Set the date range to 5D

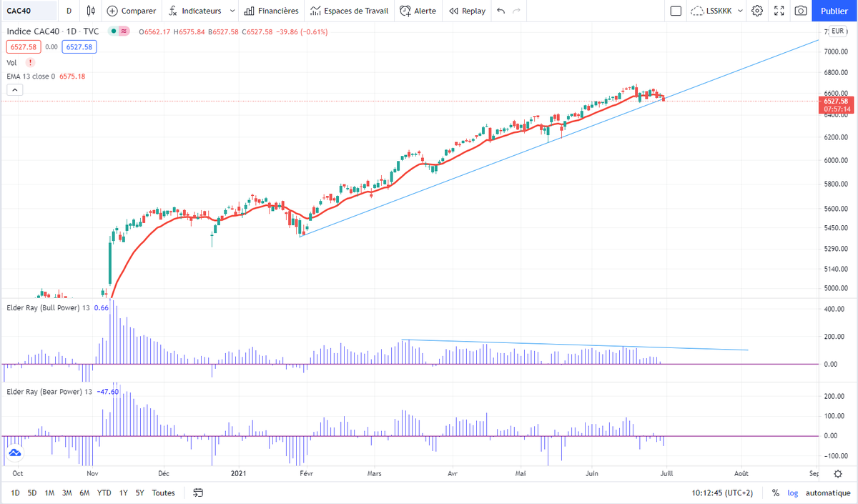[32, 493]
